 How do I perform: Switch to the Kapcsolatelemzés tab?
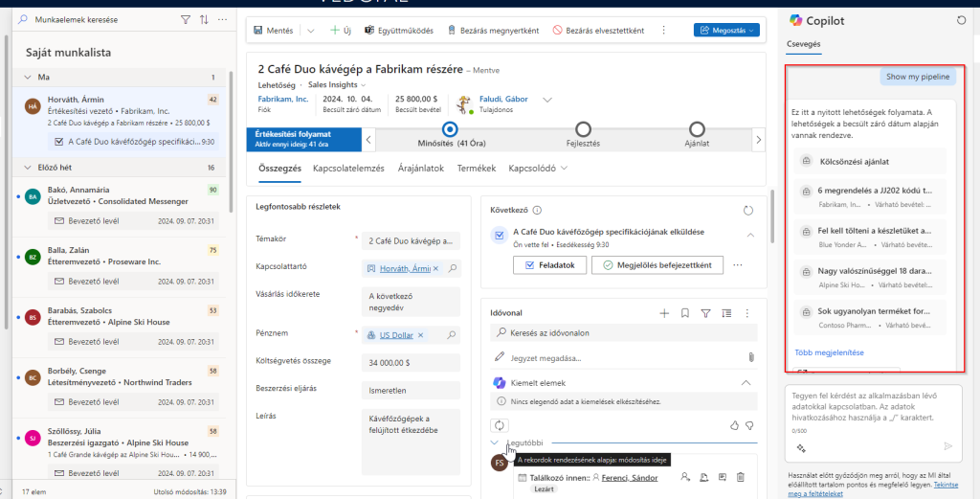[348, 169]
